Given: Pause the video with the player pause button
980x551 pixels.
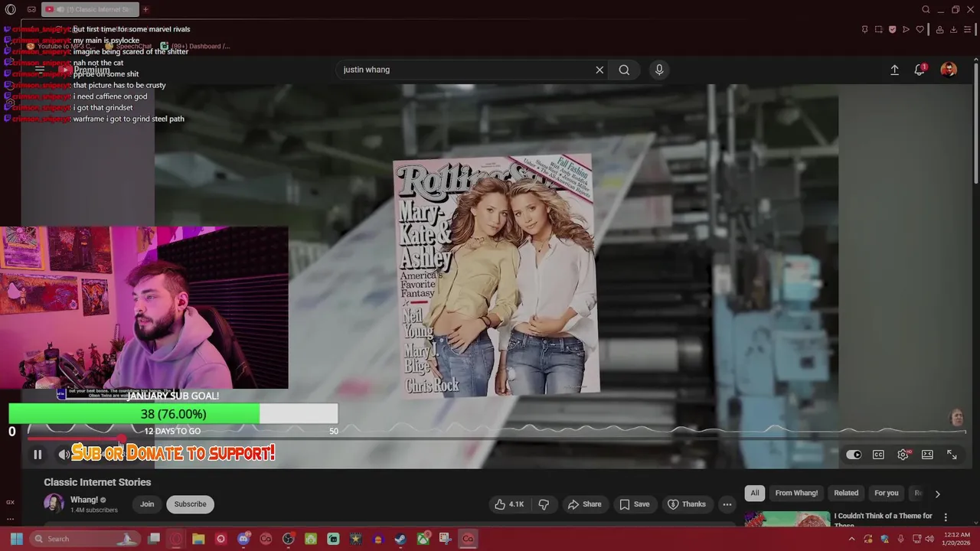Looking at the screenshot, I should click(38, 455).
